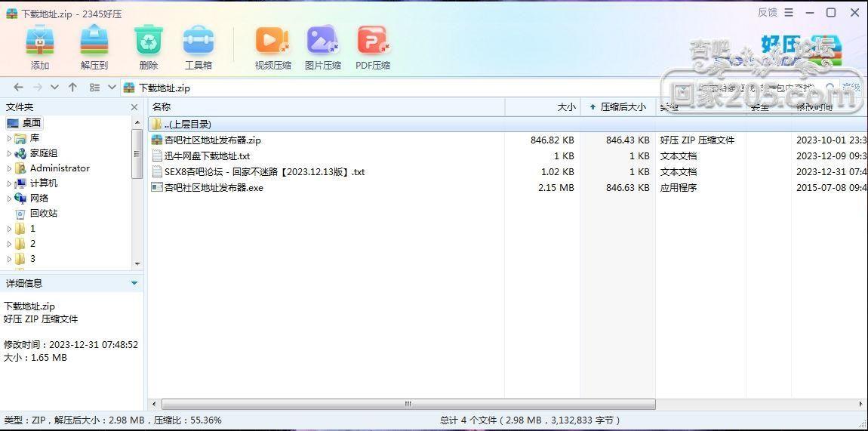Sort by 压缩后大小 column header
Image resolution: width=868 pixels, height=431 pixels.
click(617, 107)
